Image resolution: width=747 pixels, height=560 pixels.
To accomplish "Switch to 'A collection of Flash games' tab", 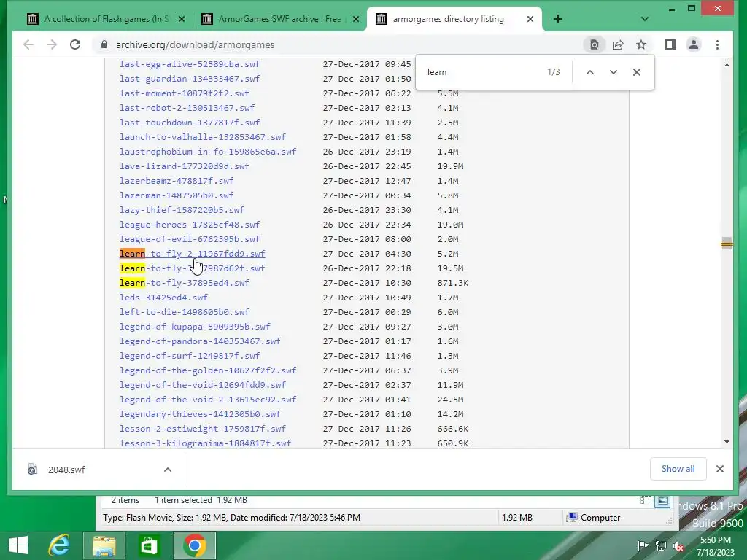I will pos(106,19).
